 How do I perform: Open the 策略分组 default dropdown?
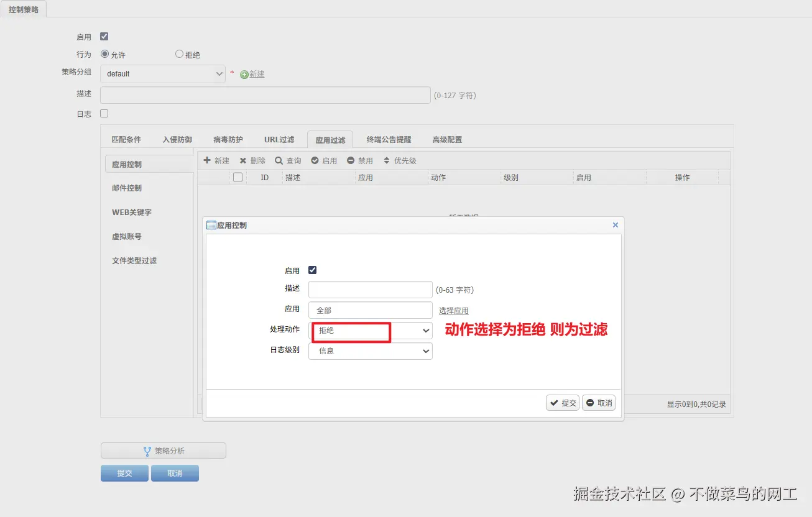[163, 73]
